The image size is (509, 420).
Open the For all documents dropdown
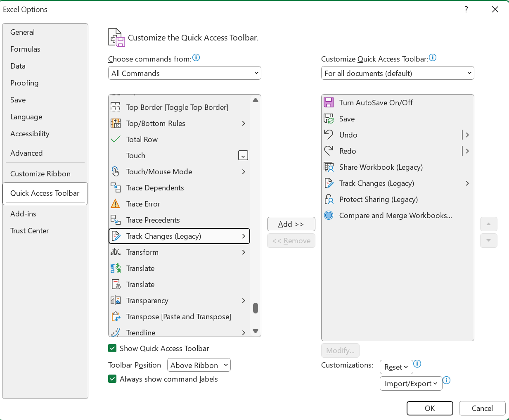pyautogui.click(x=398, y=74)
